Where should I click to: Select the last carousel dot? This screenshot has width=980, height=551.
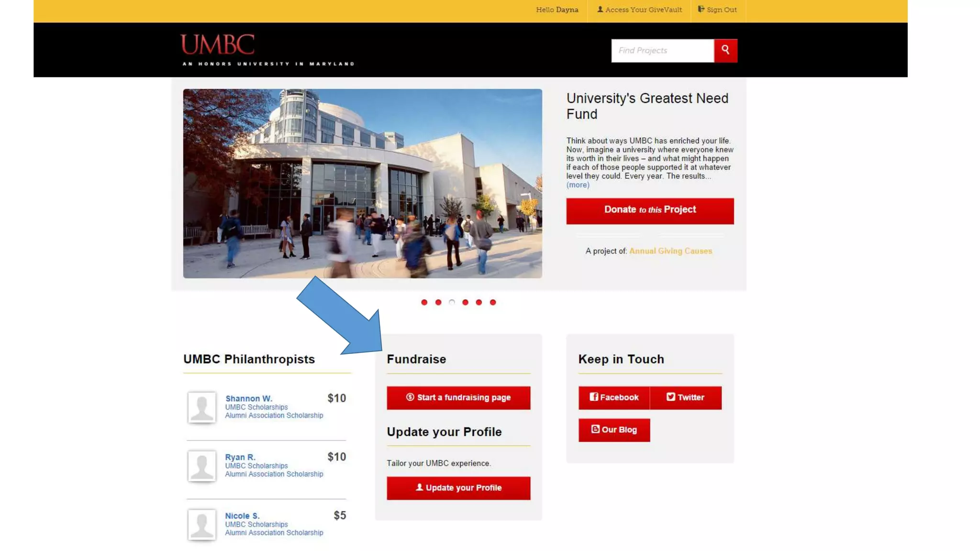coord(493,302)
